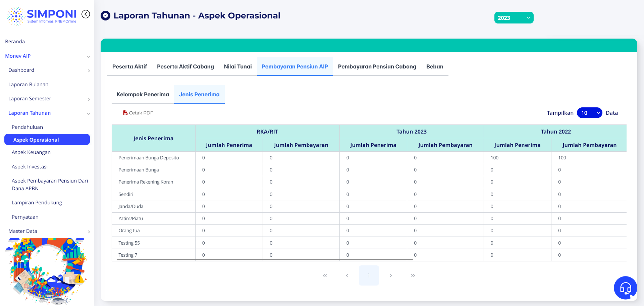Go to Beranda in the sidebar
Image resolution: width=644 pixels, height=306 pixels.
click(15, 42)
